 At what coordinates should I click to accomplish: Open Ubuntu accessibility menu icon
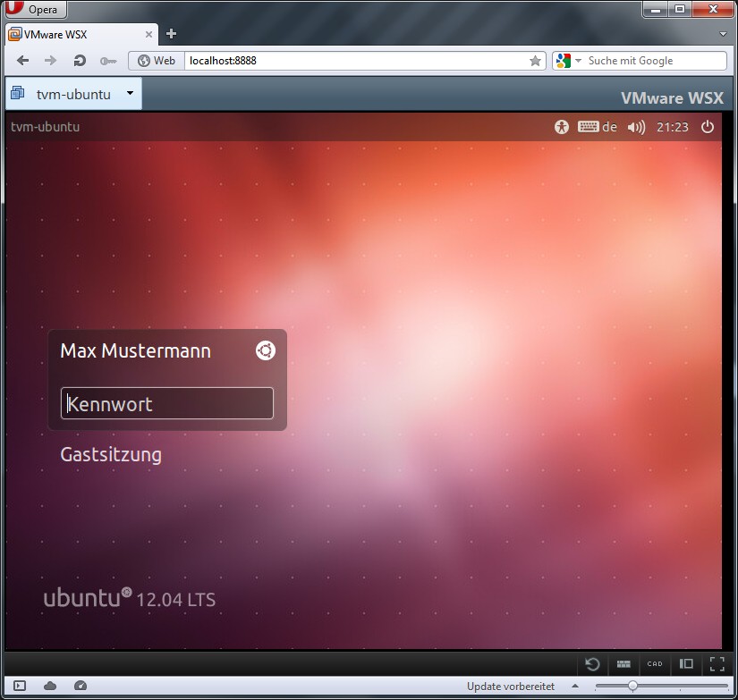[x=562, y=127]
